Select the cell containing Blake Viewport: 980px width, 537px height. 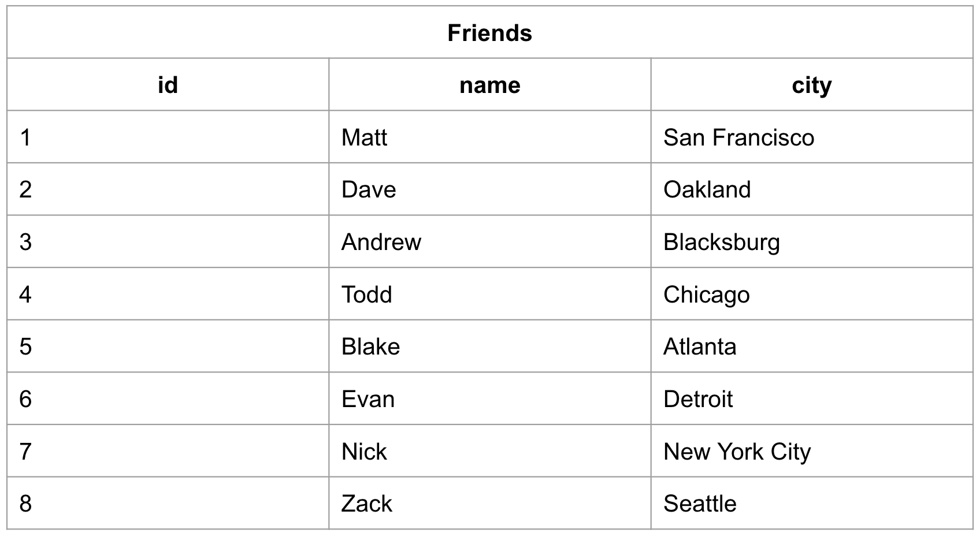[370, 346]
